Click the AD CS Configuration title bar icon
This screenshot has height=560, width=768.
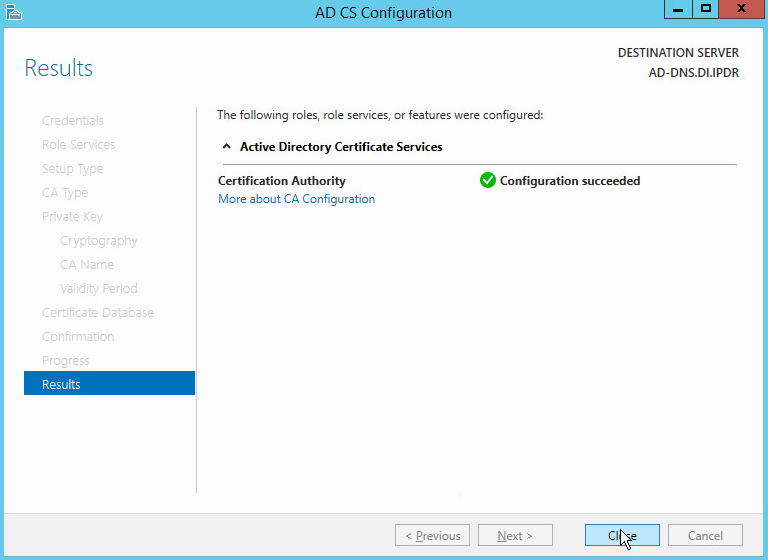pyautogui.click(x=13, y=12)
